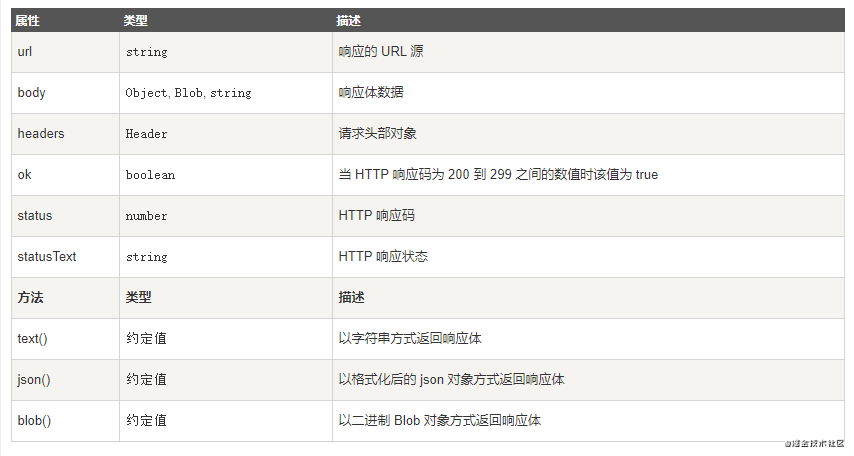
Task: Click the body property name
Action: 32,92
